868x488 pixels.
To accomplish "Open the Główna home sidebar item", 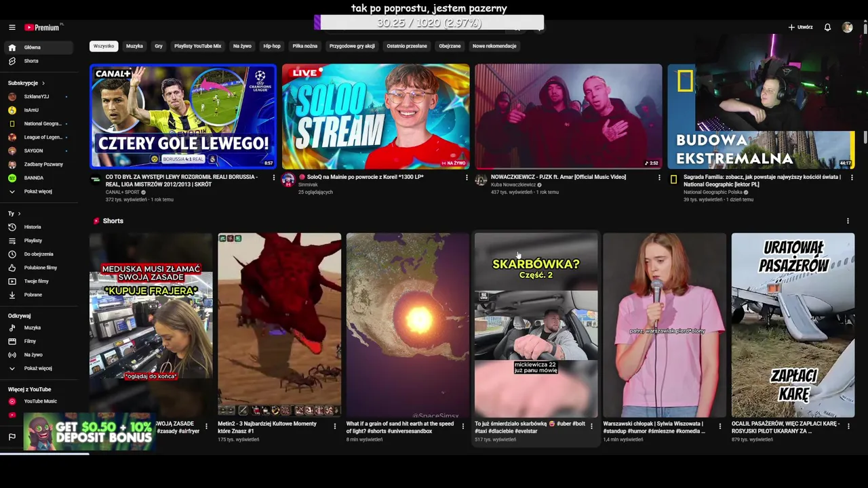I will pyautogui.click(x=38, y=47).
